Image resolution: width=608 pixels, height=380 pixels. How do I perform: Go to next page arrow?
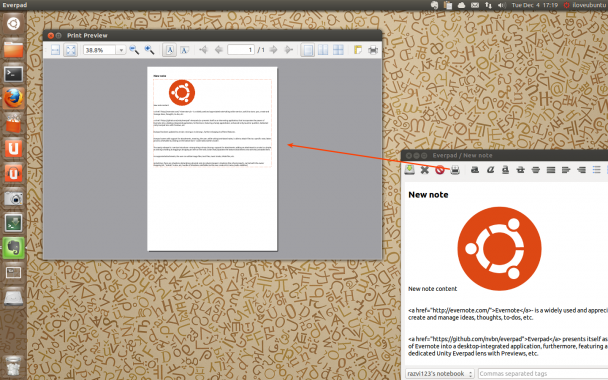coord(273,50)
